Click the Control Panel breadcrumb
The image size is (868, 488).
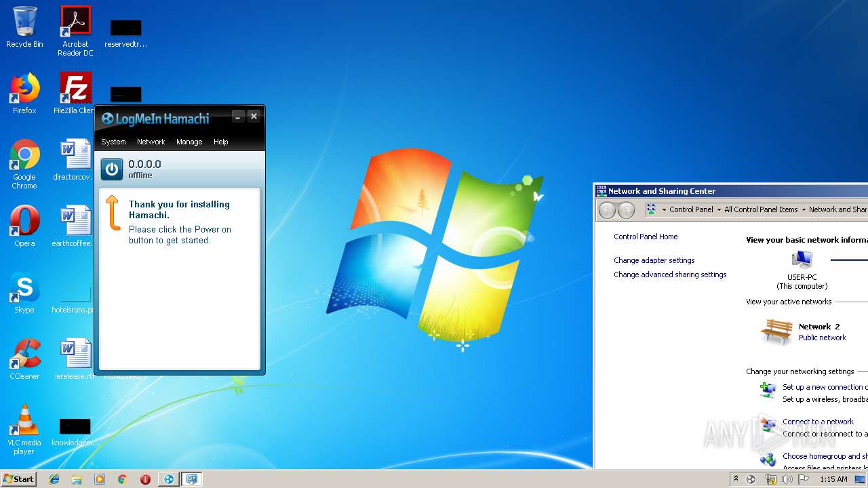coord(691,210)
